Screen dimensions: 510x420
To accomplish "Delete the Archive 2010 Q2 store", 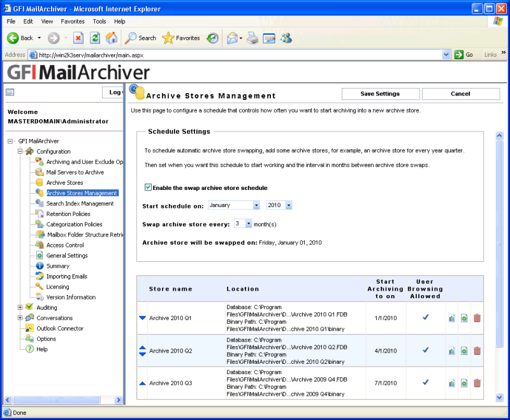I will pyautogui.click(x=477, y=351).
